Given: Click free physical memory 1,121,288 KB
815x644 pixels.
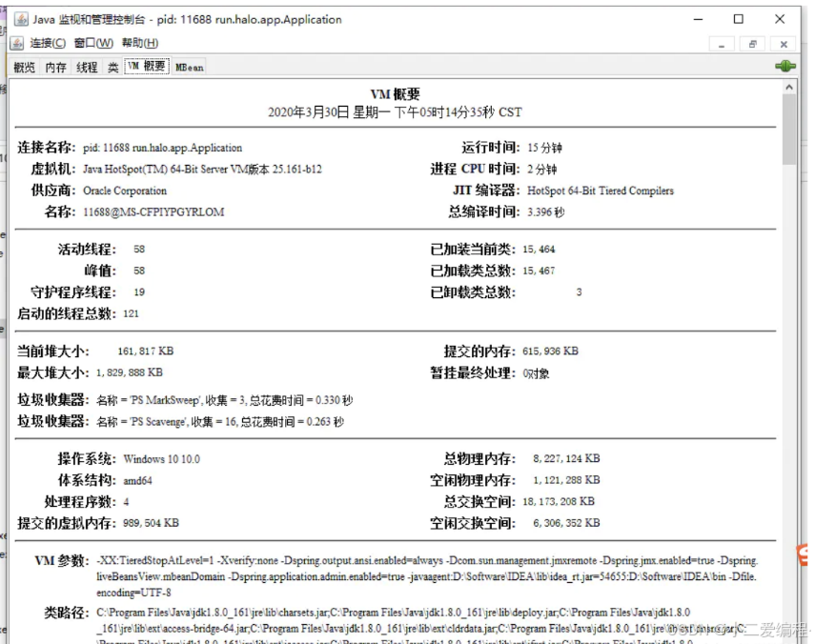Looking at the screenshot, I should point(566,480).
